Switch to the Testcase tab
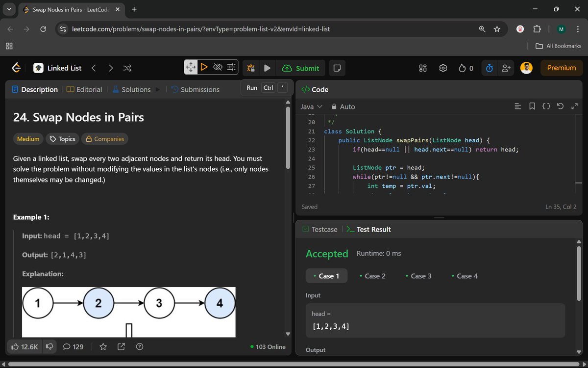This screenshot has height=368, width=588. point(320,229)
